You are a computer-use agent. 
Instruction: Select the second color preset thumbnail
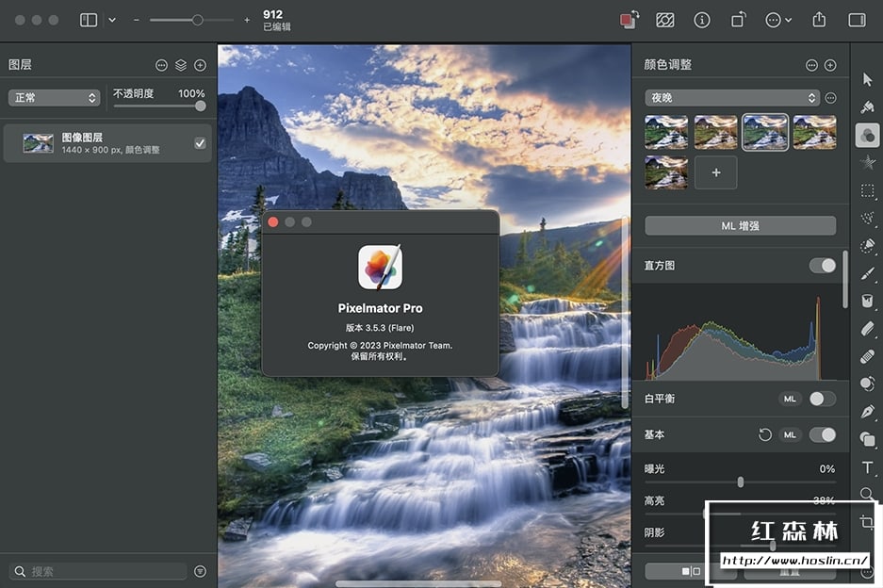(715, 132)
